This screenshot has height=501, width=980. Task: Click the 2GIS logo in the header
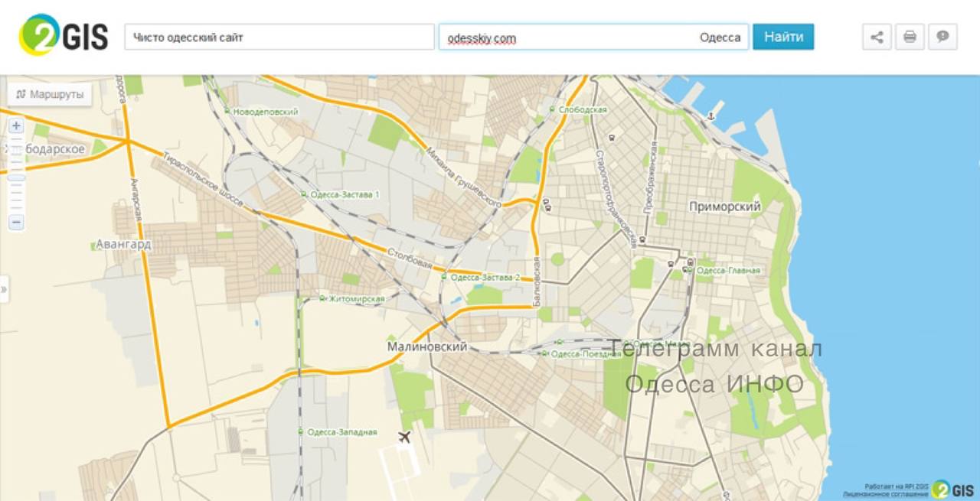click(x=64, y=35)
